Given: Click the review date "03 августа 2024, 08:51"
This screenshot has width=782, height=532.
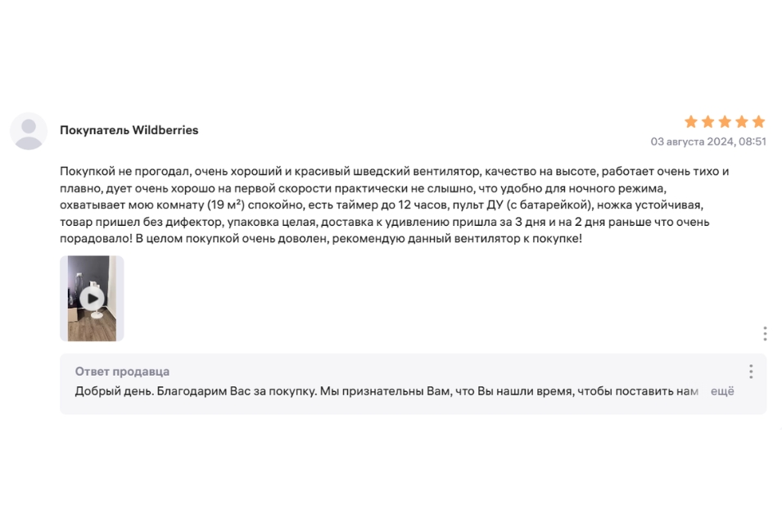Looking at the screenshot, I should point(708,142).
